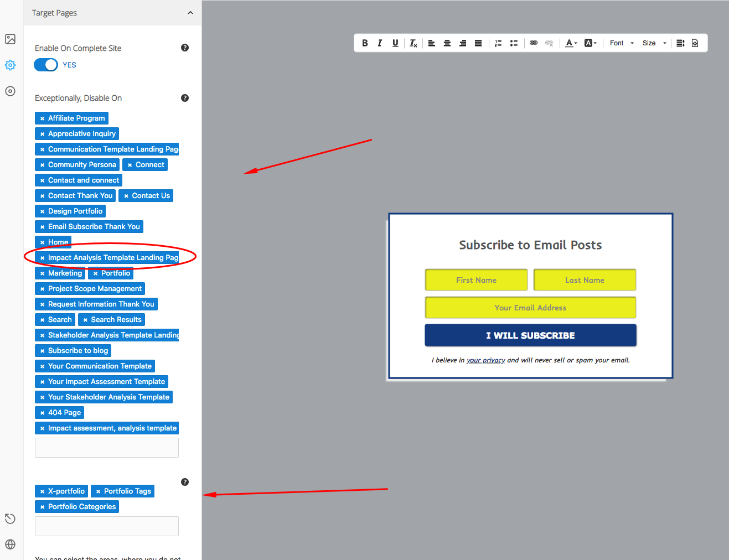Open the text color picker
The image size is (729, 560).
point(571,43)
